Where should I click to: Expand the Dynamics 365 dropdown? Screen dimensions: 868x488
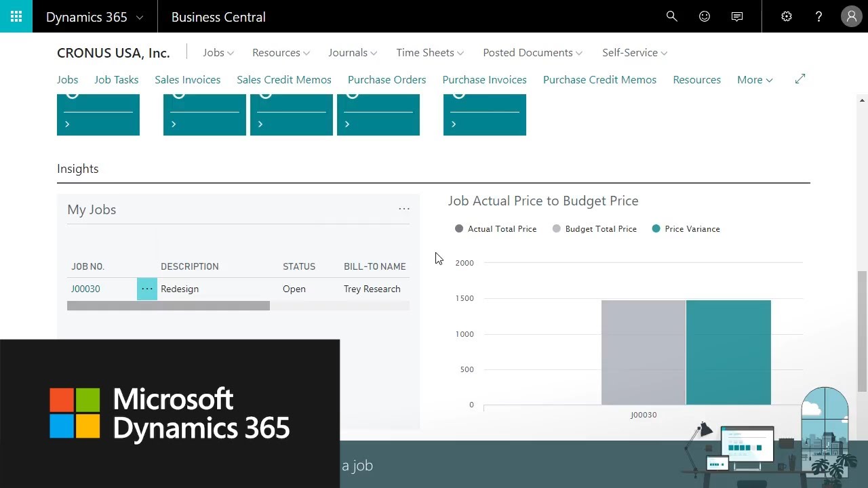tap(94, 17)
